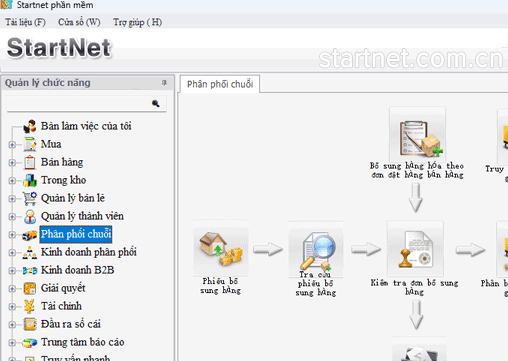508x361 pixels.
Task: Click the Mua notepad icon
Action: 30,144
